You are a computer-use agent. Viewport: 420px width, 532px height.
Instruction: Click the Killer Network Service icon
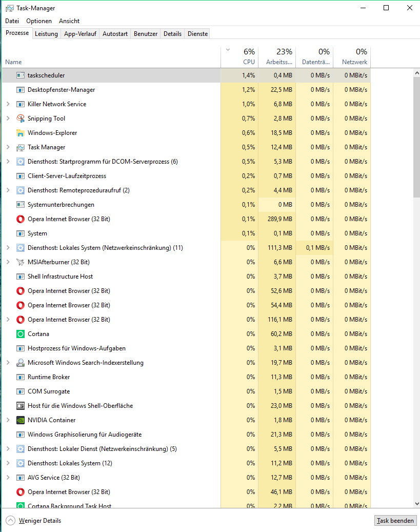[x=21, y=104]
